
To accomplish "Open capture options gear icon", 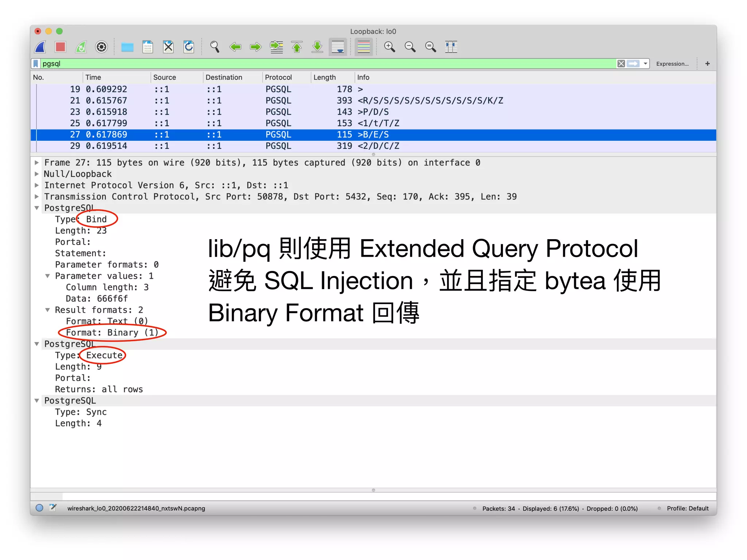I will point(101,47).
